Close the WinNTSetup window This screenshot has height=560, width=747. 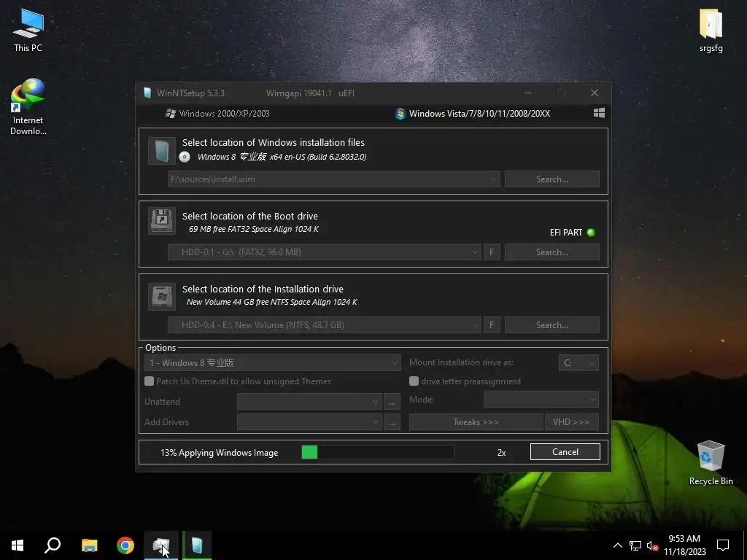(x=594, y=93)
